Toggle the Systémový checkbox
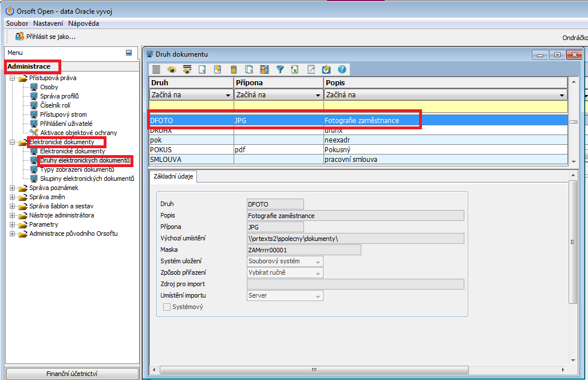This screenshot has height=380, width=588. pyautogui.click(x=167, y=307)
